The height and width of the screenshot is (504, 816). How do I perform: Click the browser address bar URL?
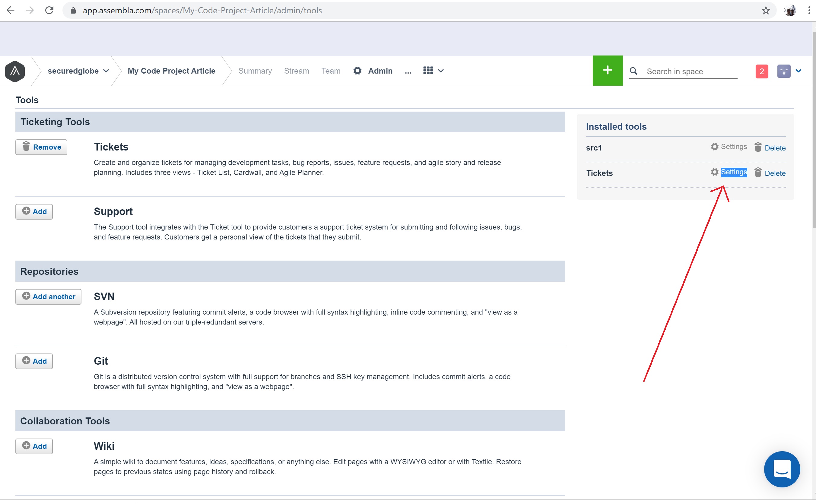202,10
